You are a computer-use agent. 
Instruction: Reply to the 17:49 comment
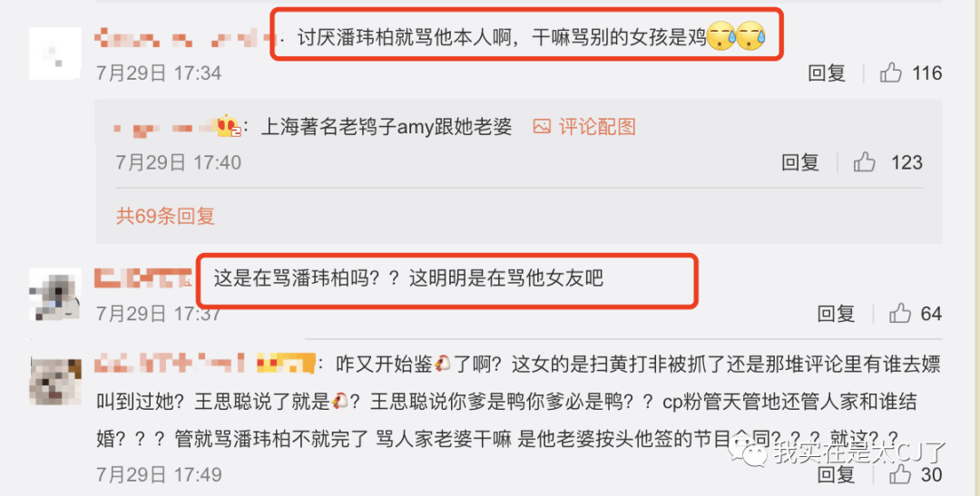[x=836, y=474]
